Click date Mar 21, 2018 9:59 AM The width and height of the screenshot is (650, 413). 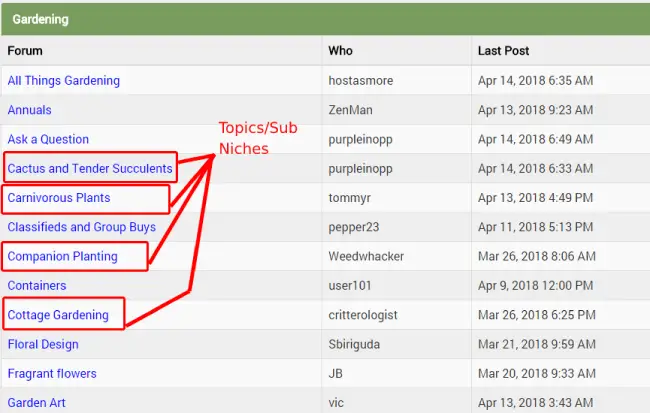pos(537,344)
